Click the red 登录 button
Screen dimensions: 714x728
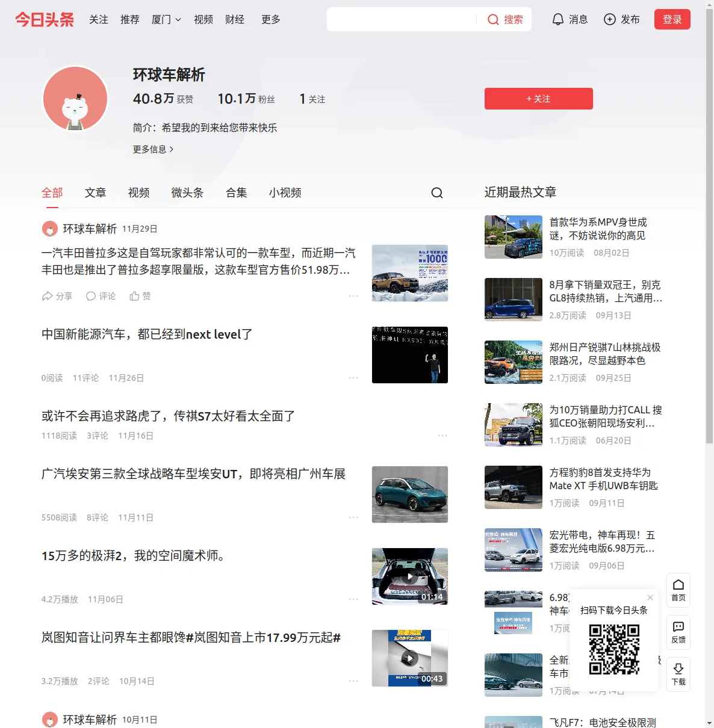click(672, 19)
